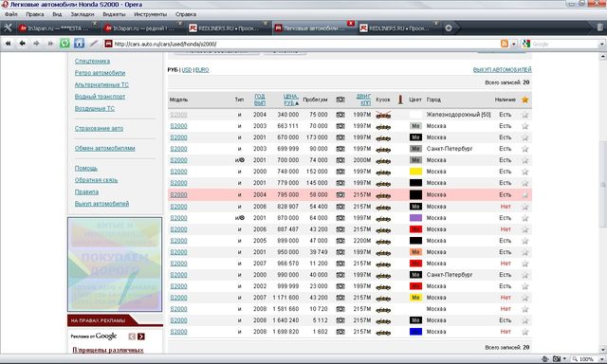Go back using the left arrow button
This screenshot has height=364, width=607.
[23, 44]
